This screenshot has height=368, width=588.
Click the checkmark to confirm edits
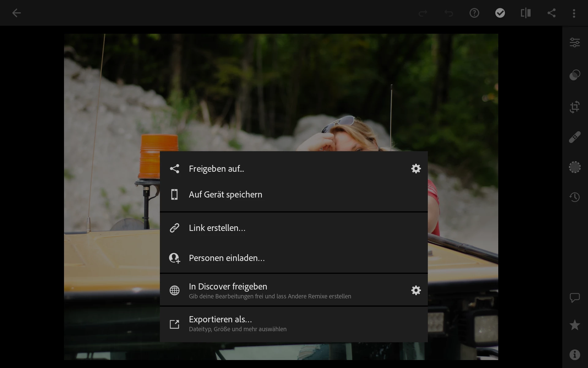[500, 13]
